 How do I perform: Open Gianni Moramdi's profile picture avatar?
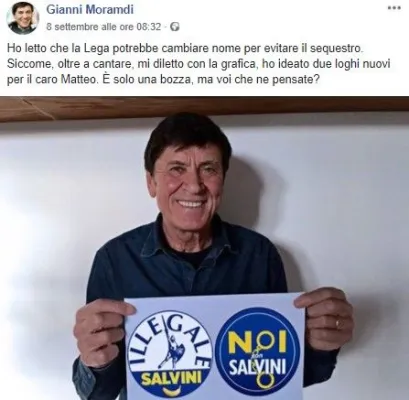(x=23, y=17)
